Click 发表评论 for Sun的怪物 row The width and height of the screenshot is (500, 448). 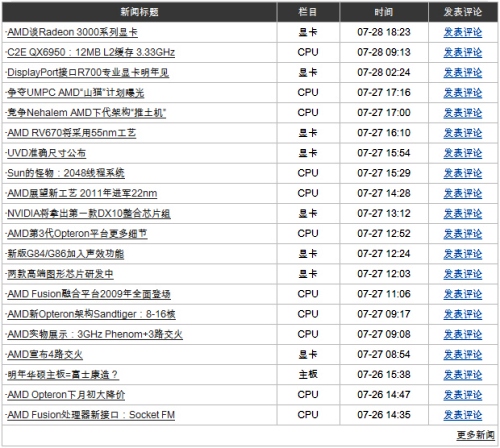463,173
